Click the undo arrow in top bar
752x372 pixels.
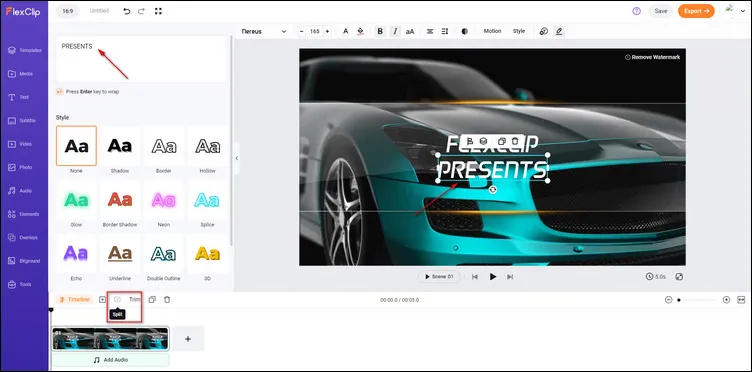click(127, 11)
